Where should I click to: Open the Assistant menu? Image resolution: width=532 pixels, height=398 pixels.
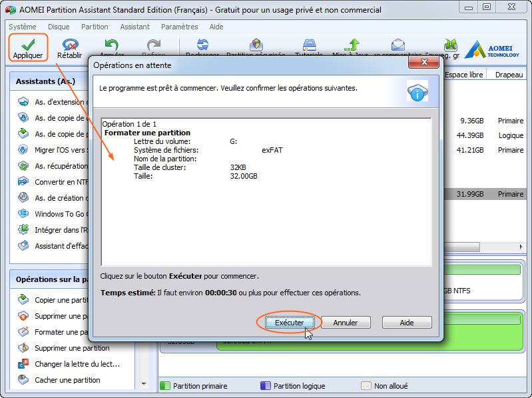click(134, 27)
